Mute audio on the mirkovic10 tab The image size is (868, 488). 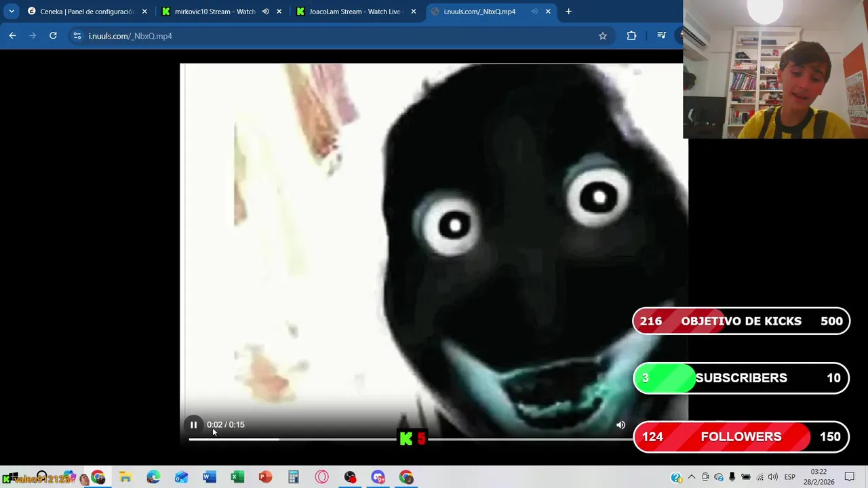(265, 12)
